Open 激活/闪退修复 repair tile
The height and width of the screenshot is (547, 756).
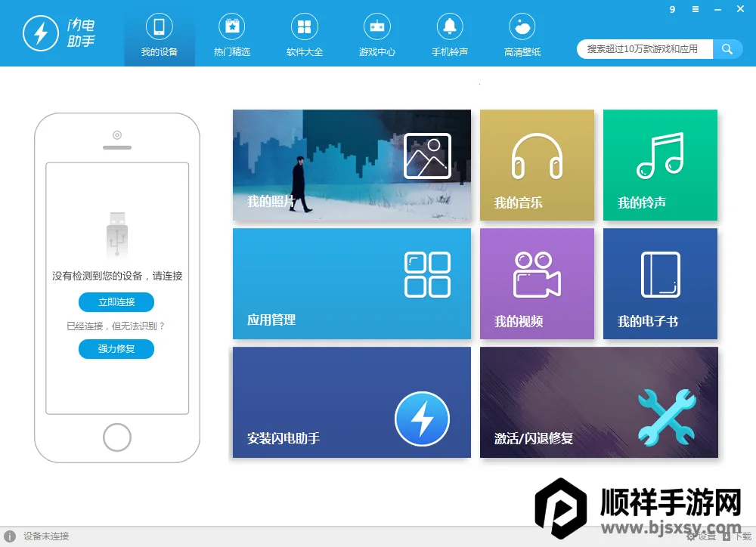599,402
